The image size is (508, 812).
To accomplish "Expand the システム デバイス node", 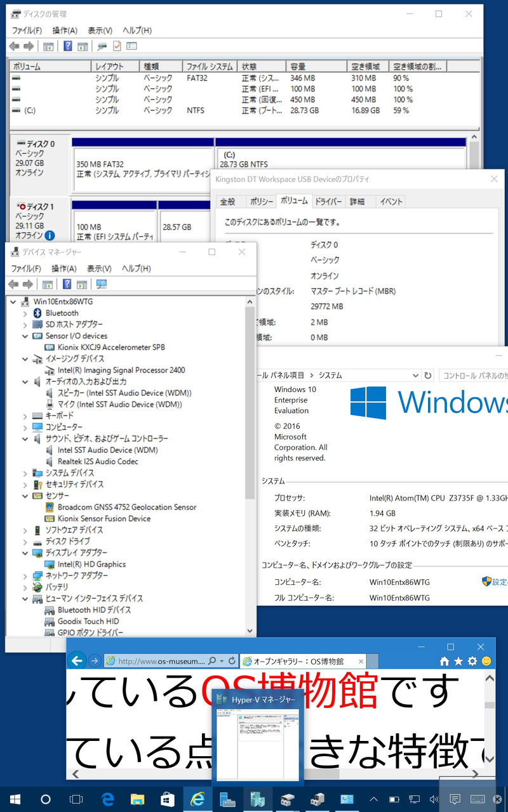I will [25, 473].
